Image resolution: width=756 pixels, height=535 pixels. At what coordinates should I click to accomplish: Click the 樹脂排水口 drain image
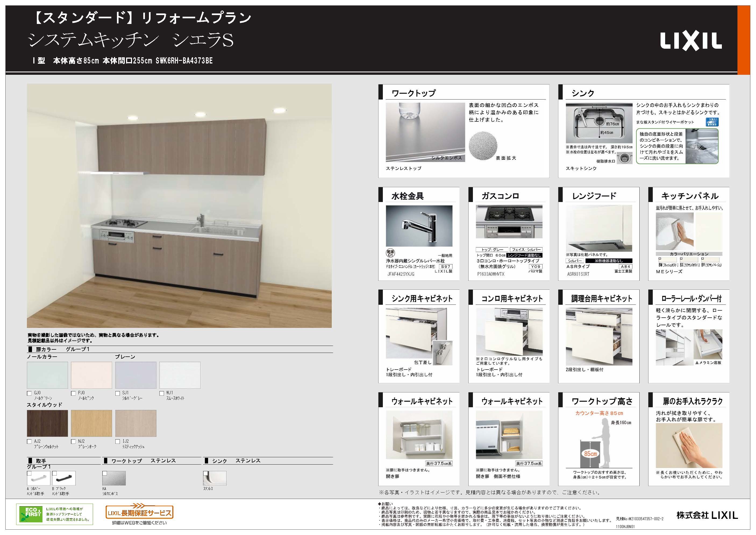[625, 159]
